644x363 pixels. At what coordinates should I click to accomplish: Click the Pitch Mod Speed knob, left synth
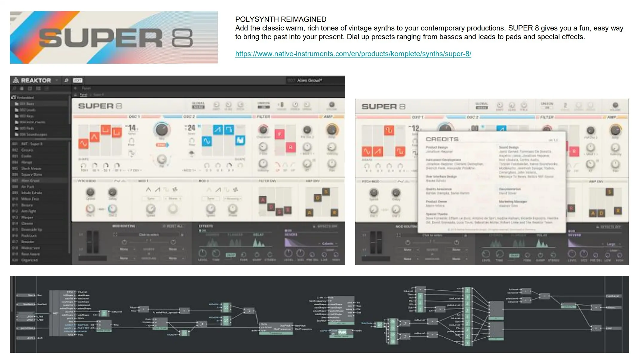(x=90, y=192)
